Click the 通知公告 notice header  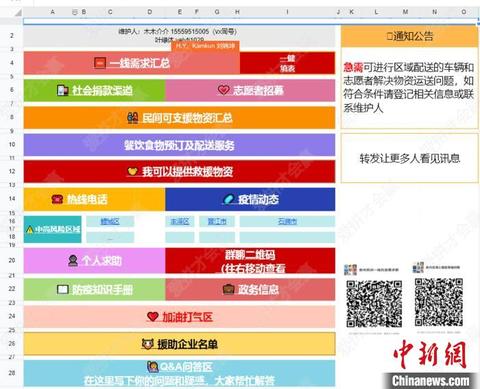410,36
